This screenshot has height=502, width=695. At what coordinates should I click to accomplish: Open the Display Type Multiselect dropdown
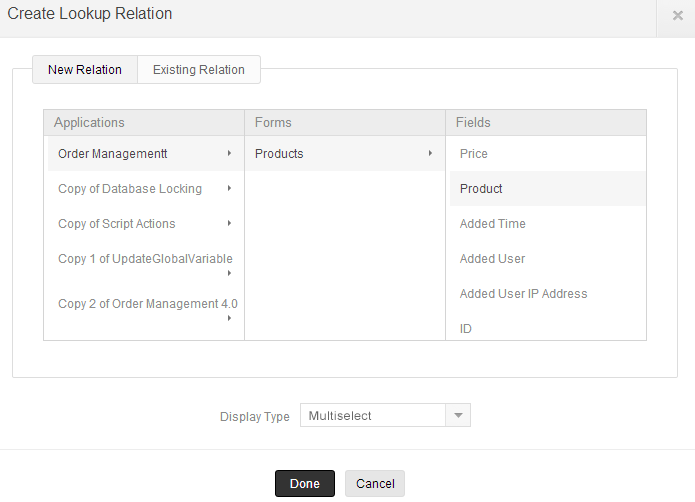(x=385, y=416)
